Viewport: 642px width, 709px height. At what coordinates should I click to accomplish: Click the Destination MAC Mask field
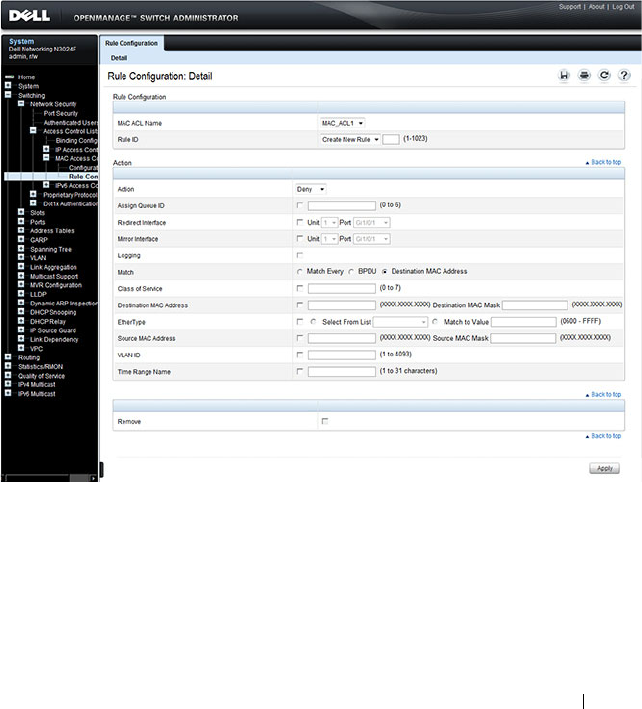coord(535,305)
